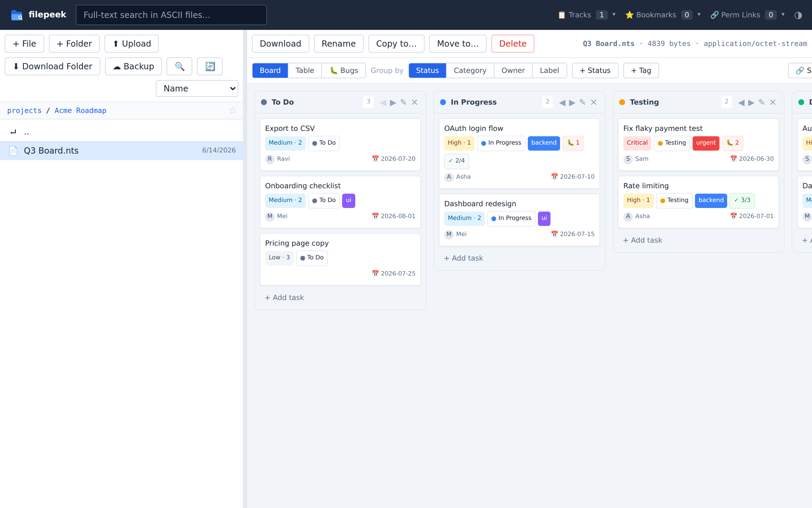Bookmark folder with the star icon
812x508 pixels.
coord(233,111)
